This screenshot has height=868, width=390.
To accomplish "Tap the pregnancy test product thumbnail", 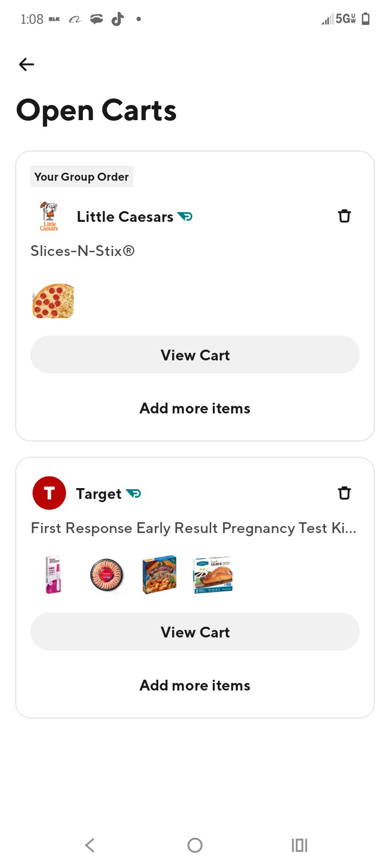I will pyautogui.click(x=53, y=575).
